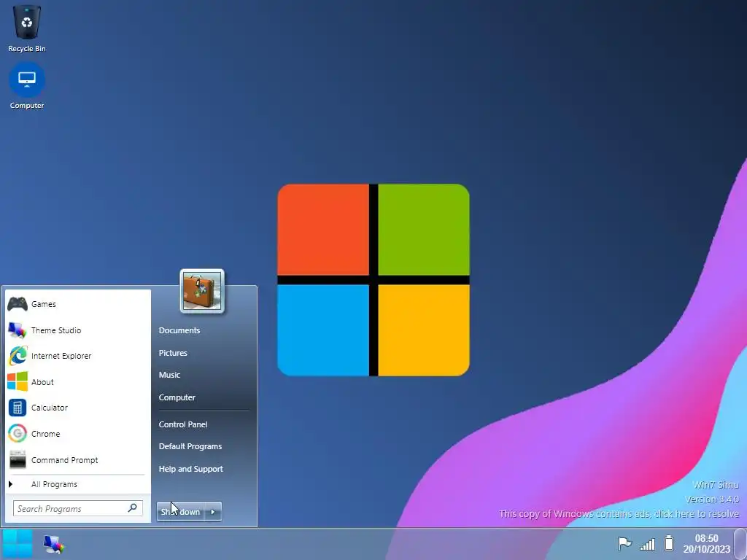The height and width of the screenshot is (560, 747).
Task: Open Documents from Start menu
Action: (x=179, y=330)
